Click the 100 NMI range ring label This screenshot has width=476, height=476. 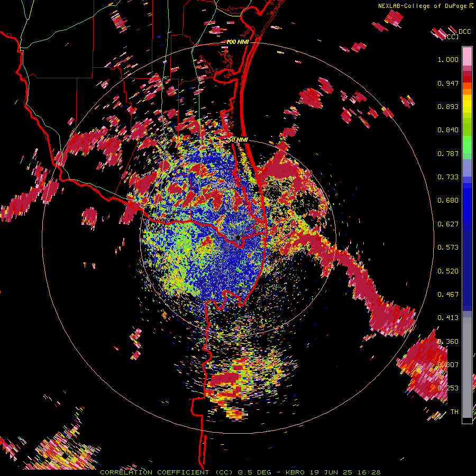pos(237,42)
